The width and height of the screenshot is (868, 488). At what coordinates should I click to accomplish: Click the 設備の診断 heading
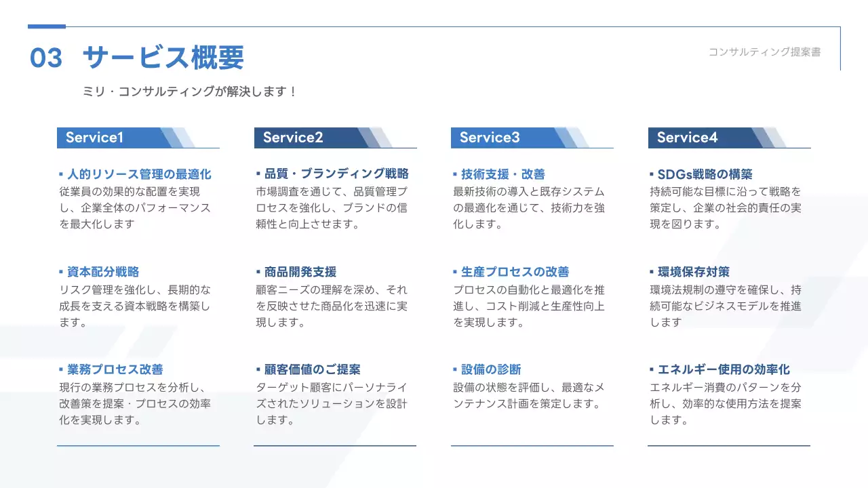click(490, 369)
